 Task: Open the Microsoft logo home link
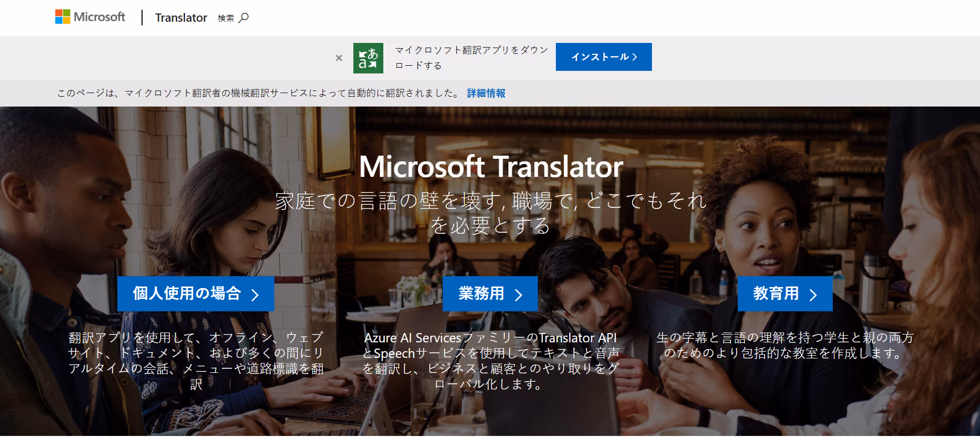90,17
